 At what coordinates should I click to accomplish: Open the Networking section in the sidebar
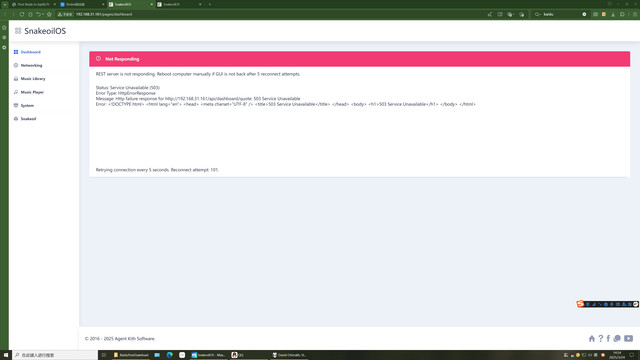(31, 65)
